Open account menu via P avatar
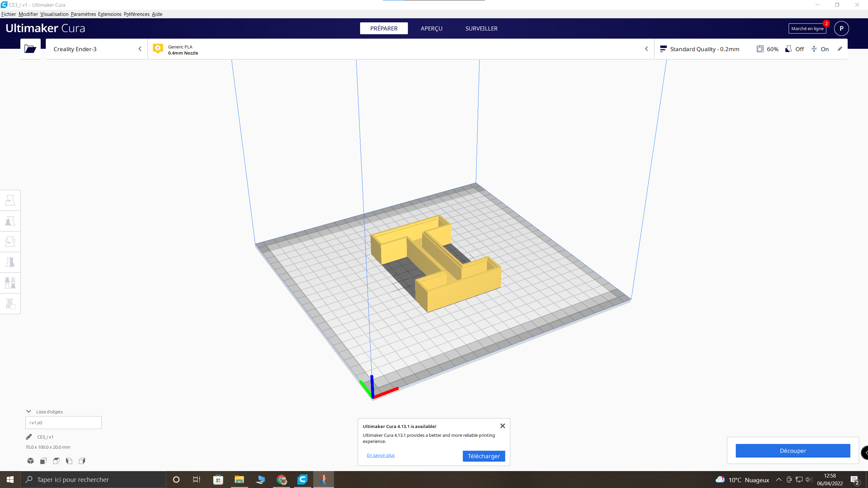Screen dimensions: 868x488 [842, 28]
